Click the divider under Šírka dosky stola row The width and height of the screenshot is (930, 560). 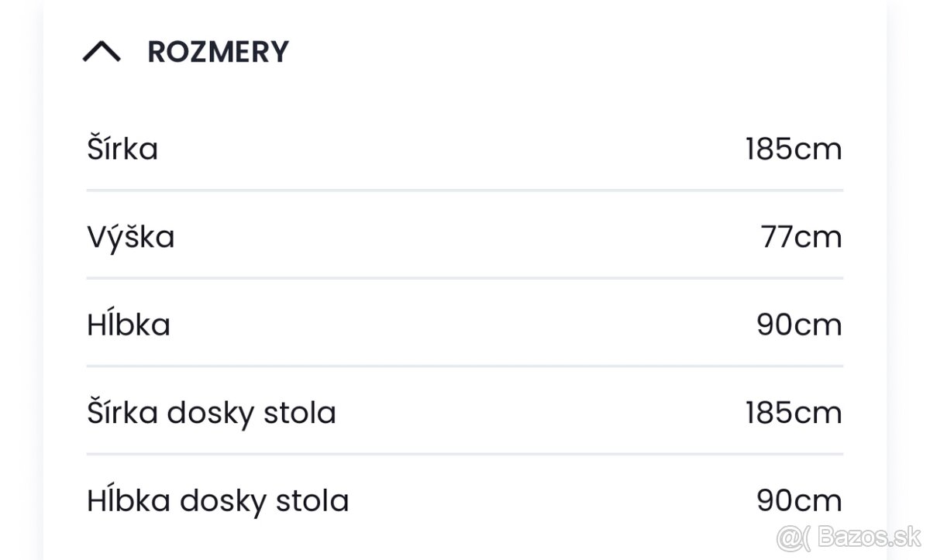(x=463, y=452)
